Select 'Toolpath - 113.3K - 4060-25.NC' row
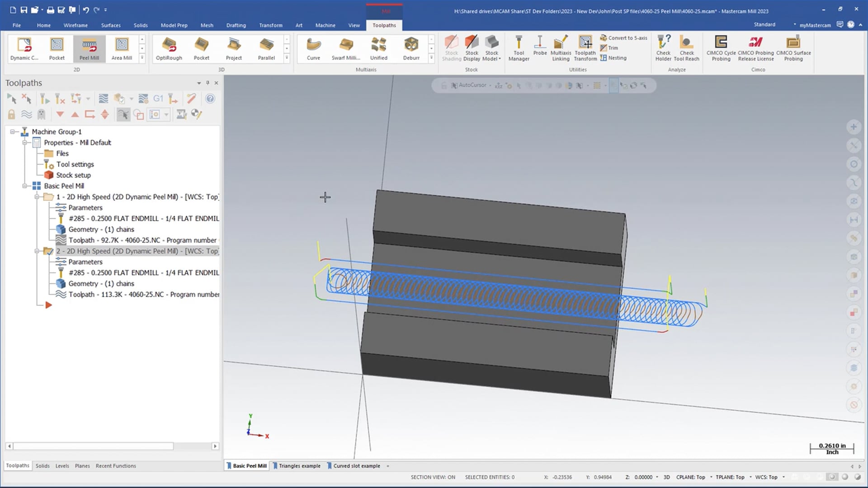Image resolution: width=868 pixels, height=488 pixels. point(144,295)
